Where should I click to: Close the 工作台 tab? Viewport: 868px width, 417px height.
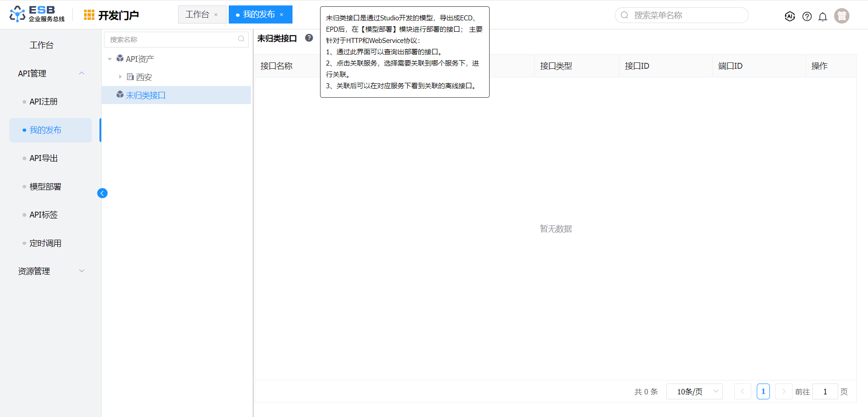coord(216,15)
